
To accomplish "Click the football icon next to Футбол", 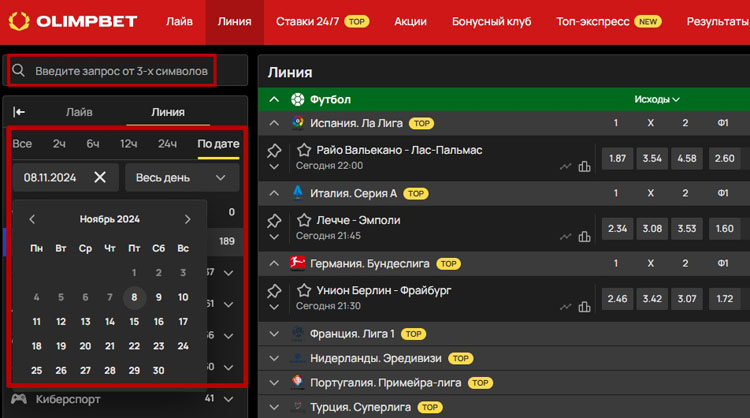I will click(x=298, y=99).
